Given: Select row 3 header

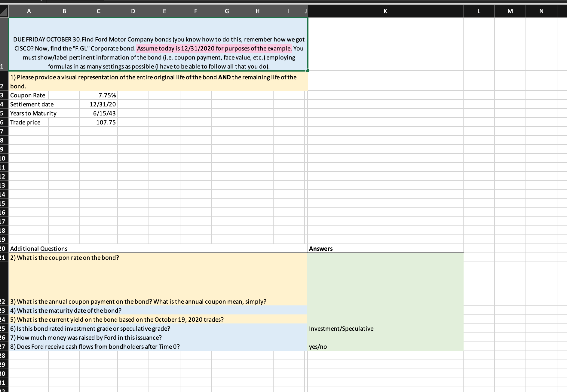Looking at the screenshot, I should coord(4,95).
